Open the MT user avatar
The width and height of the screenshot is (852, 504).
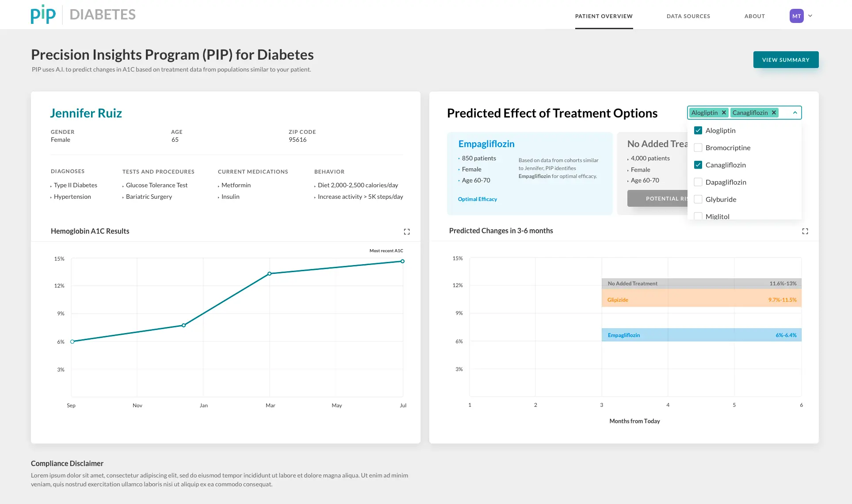796,16
